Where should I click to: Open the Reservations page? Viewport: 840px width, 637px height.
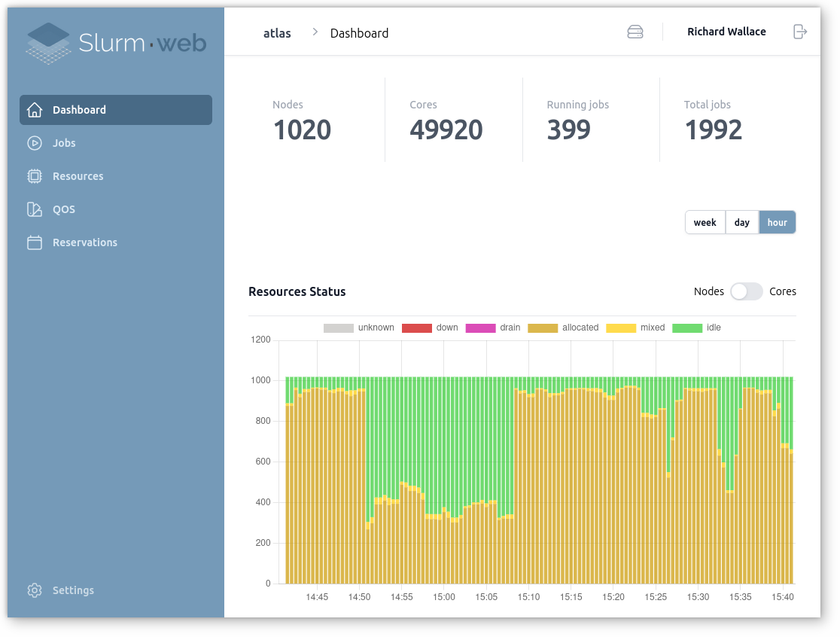[x=116, y=242]
